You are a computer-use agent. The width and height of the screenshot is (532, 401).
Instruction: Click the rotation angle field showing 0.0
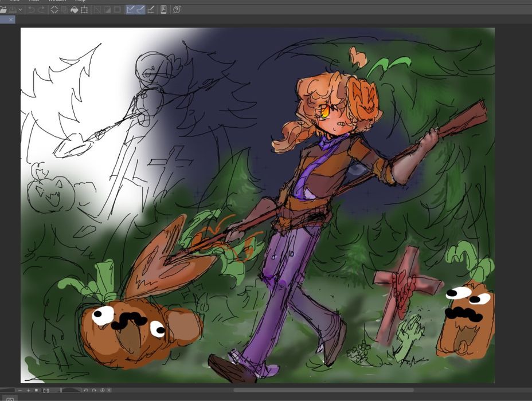pyautogui.click(x=46, y=391)
